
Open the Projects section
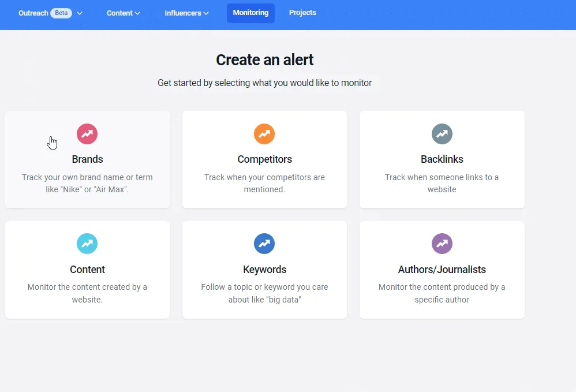pos(302,13)
